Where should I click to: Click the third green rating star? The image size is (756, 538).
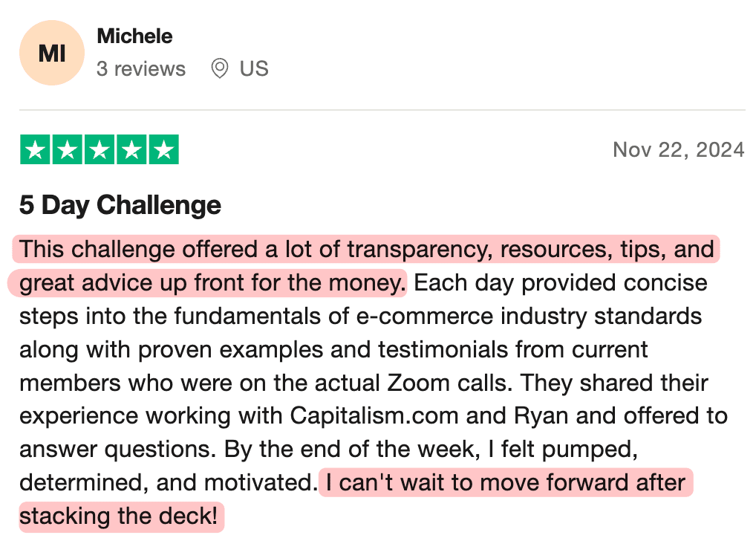pos(99,150)
